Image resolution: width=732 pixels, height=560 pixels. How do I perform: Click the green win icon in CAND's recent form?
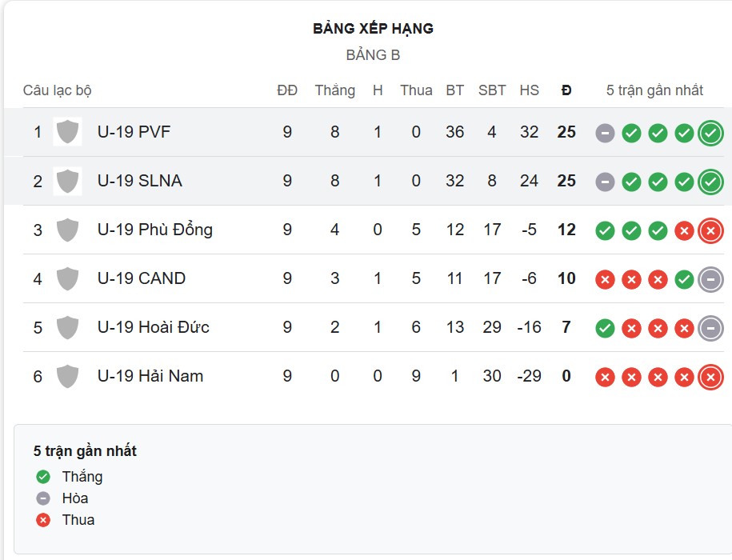(683, 279)
